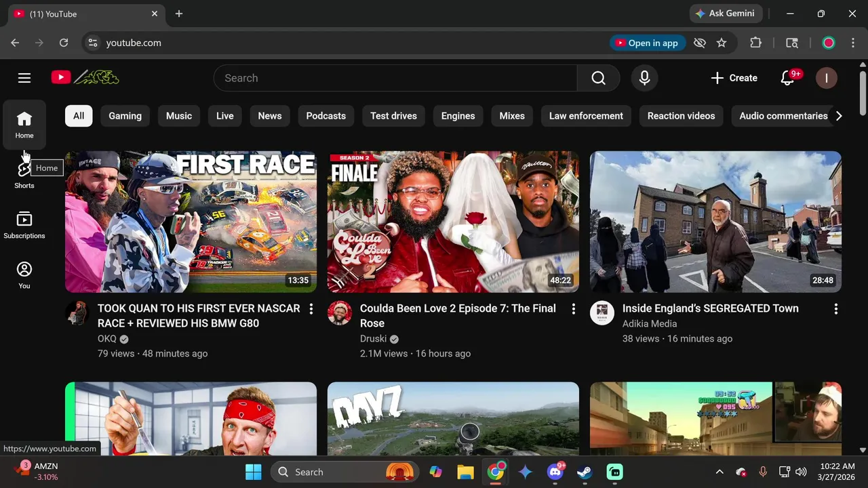
Task: Select the Reaction videos filter chip
Action: [x=681, y=116]
